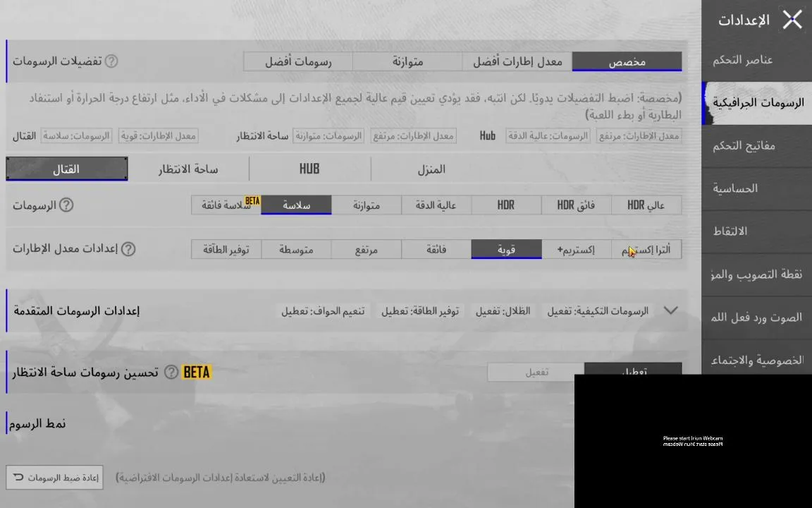Viewport: 812px width, 508px height.
Task: Select معدل إطارات أفضل preference
Action: [x=517, y=61]
